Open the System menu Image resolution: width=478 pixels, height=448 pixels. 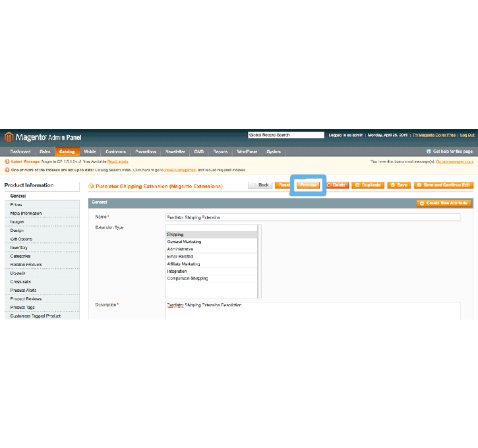pos(274,152)
